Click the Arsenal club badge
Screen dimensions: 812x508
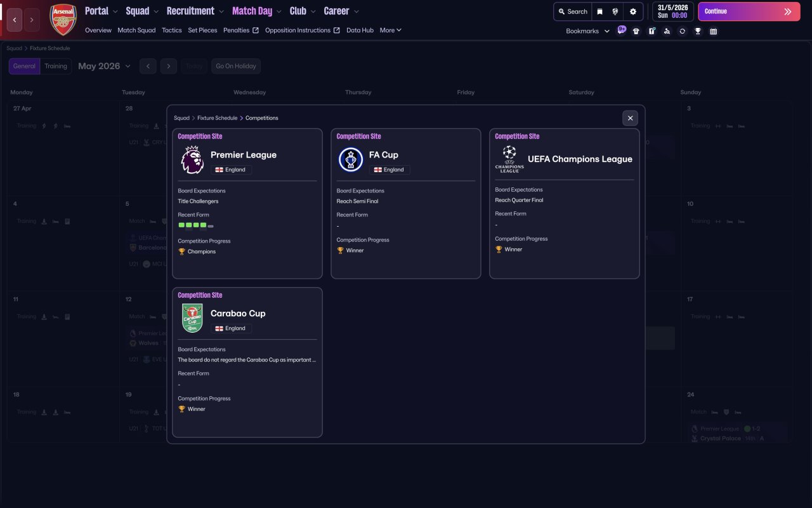point(63,20)
